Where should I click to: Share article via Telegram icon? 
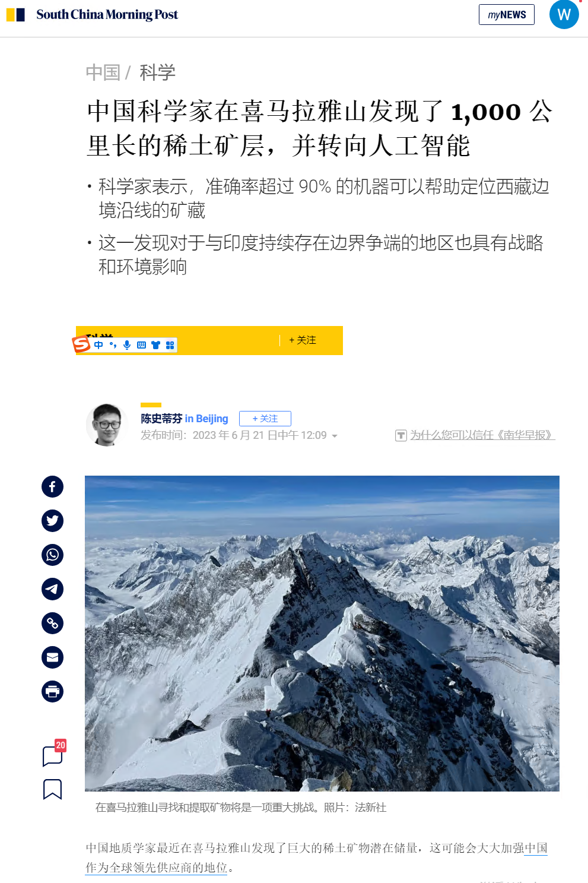[52, 589]
